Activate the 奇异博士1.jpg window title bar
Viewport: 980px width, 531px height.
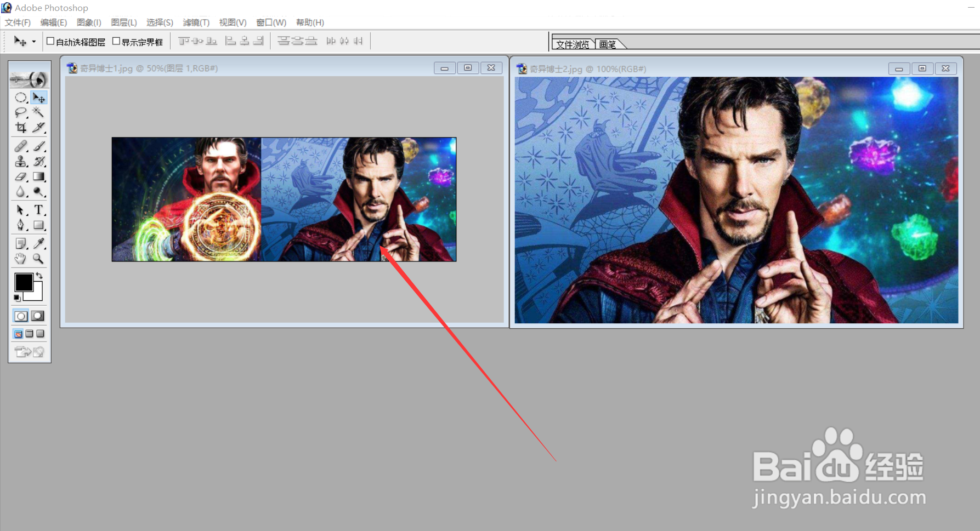(284, 68)
